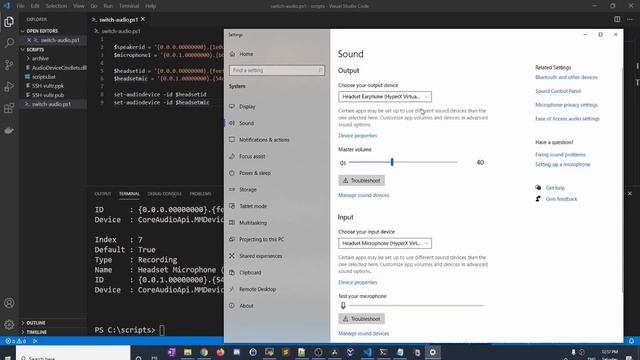Open Visual Studio Code from the taskbar
Viewport: 640px width, 360px height.
(x=367, y=352)
